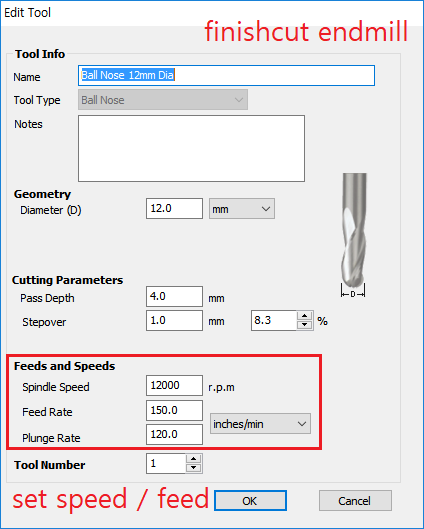Click the Cancel button
This screenshot has height=529, width=424.
pos(355,501)
